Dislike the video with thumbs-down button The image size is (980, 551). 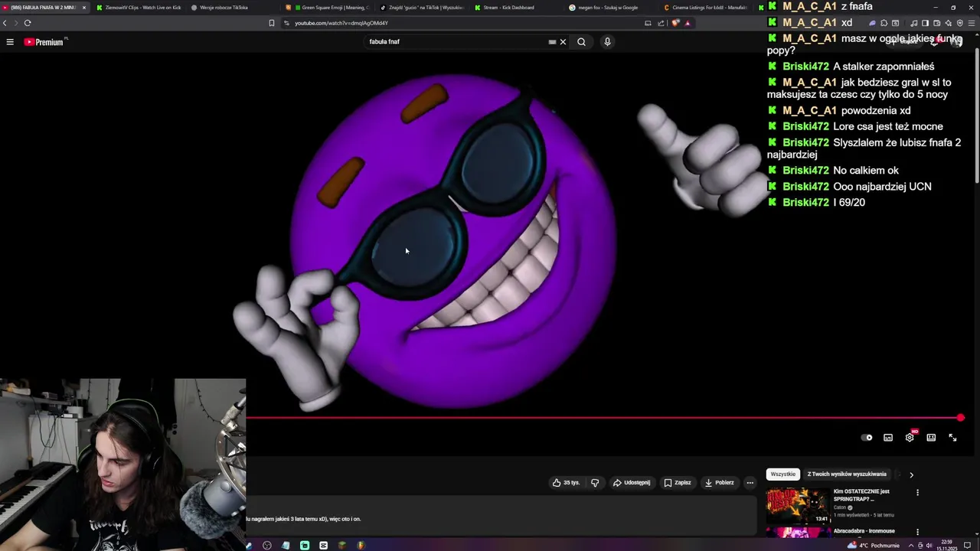pyautogui.click(x=595, y=483)
